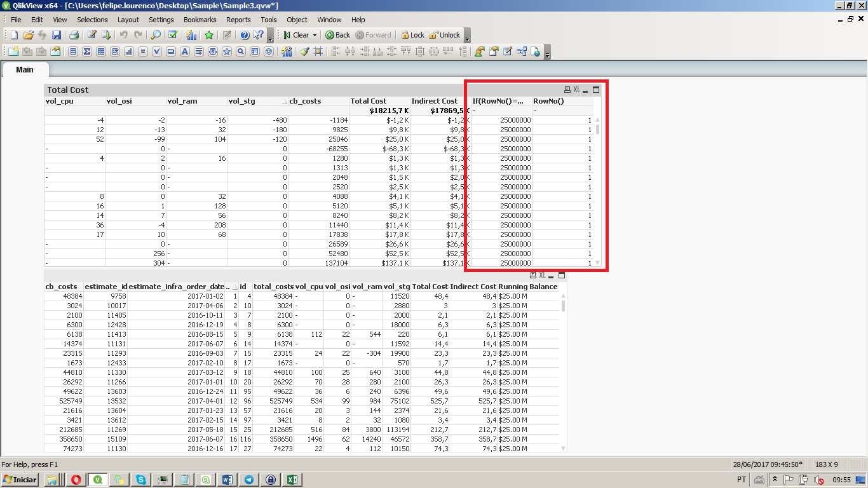Open Help Topics question mark icon
This screenshot has height=488, width=868.
click(x=244, y=35)
